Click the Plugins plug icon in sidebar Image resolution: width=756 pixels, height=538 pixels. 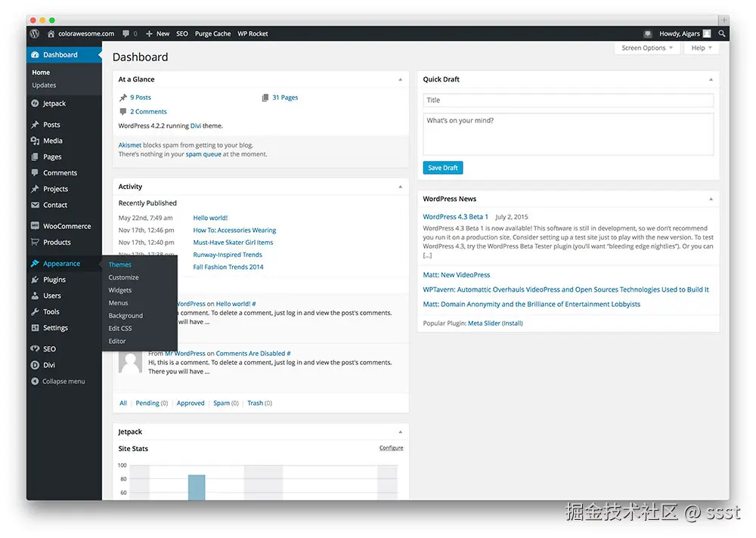35,280
